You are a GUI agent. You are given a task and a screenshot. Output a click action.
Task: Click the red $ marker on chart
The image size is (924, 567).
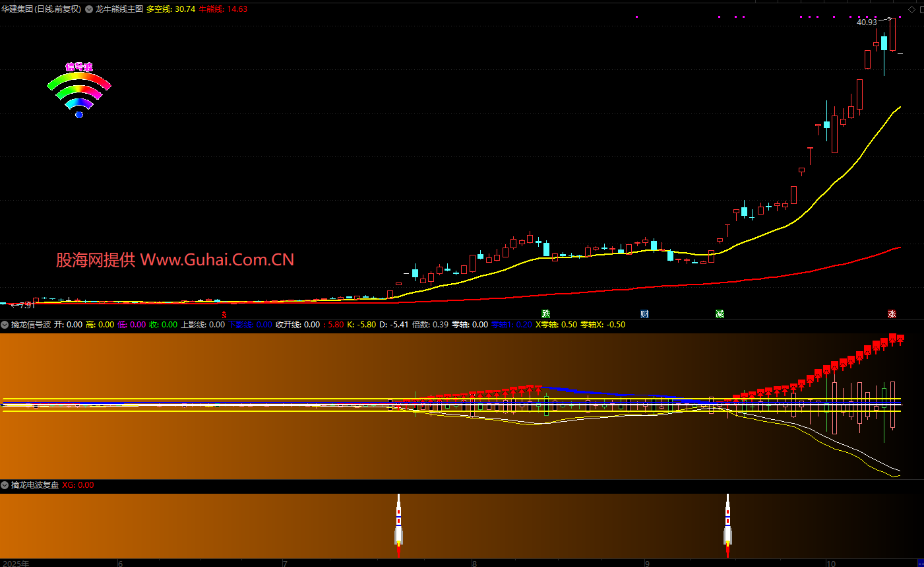[x=224, y=315]
